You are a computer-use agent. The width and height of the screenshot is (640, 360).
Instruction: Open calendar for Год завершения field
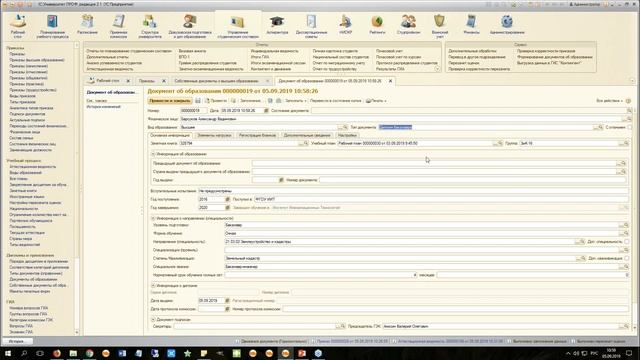click(227, 208)
